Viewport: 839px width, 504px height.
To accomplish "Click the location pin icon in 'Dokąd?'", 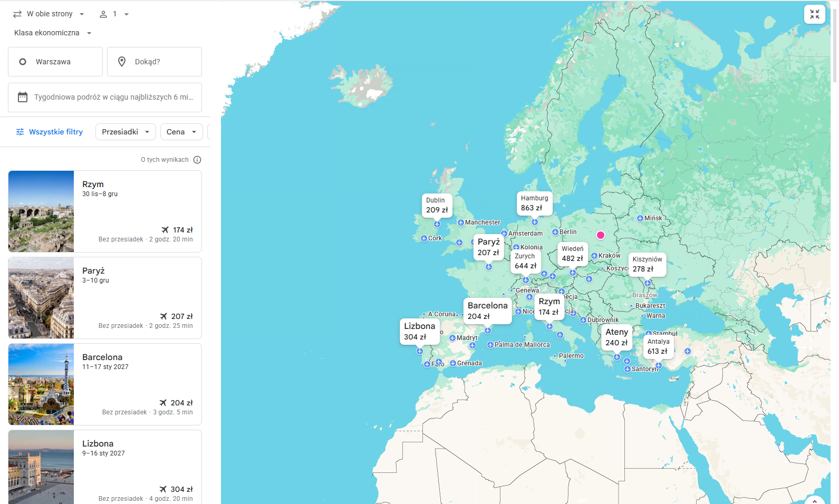I will click(122, 62).
